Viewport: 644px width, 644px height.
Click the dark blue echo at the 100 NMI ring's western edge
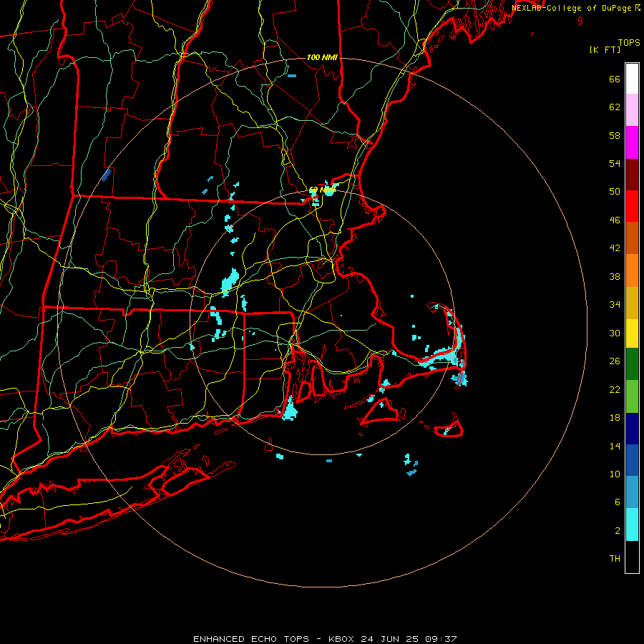pyautogui.click(x=107, y=175)
